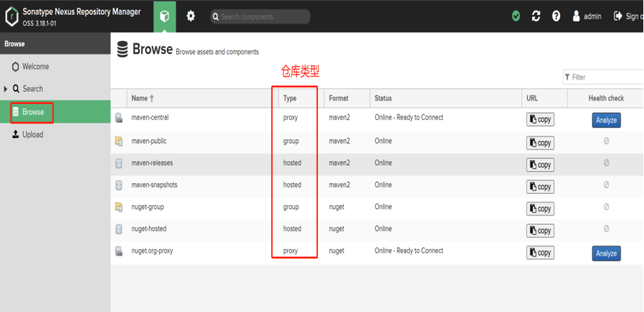Screen dimensions: 644x312
Task: Copy URL for nuget-hosted
Action: coord(540,230)
